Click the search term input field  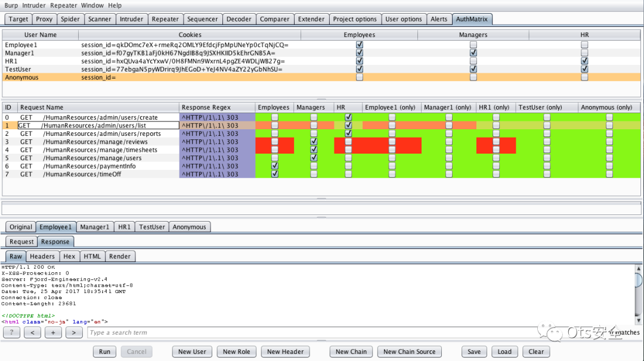pyautogui.click(x=312, y=332)
